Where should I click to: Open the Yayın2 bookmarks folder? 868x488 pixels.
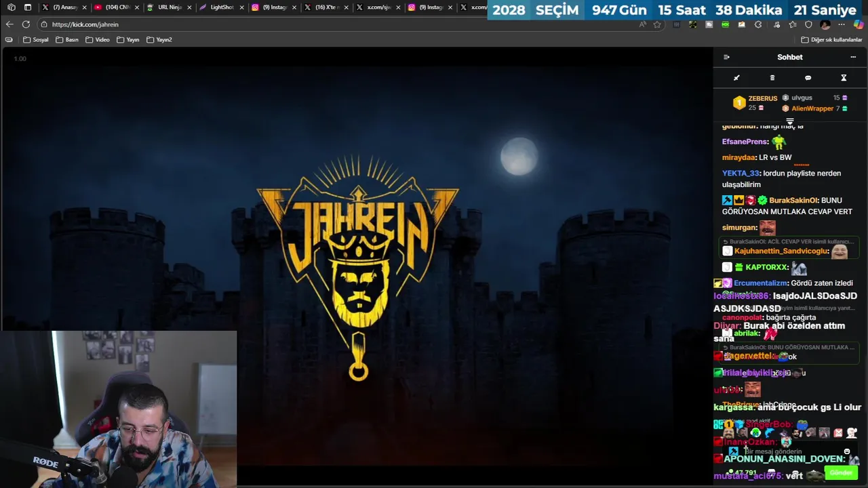click(x=159, y=40)
